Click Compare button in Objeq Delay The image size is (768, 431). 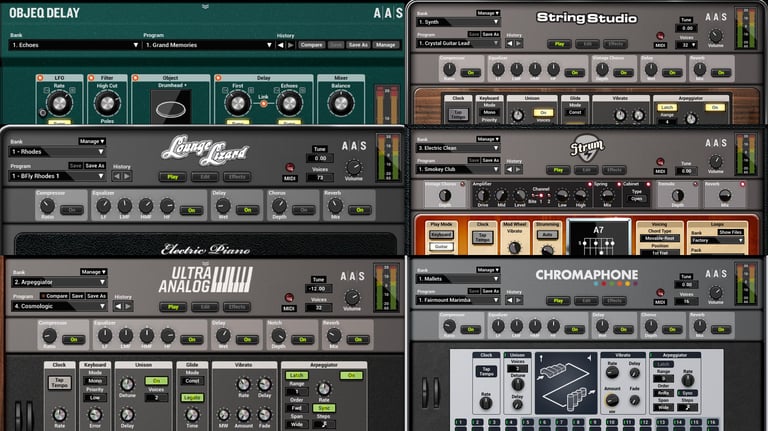click(312, 45)
